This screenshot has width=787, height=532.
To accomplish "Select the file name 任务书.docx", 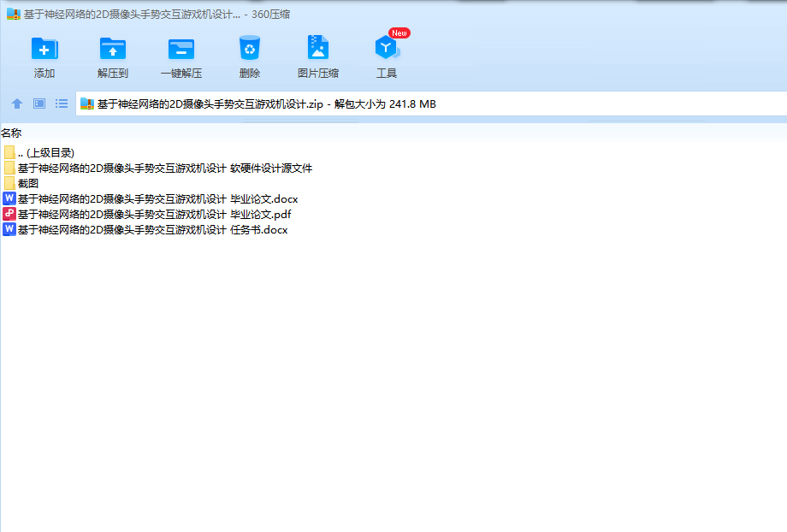I will click(x=153, y=230).
